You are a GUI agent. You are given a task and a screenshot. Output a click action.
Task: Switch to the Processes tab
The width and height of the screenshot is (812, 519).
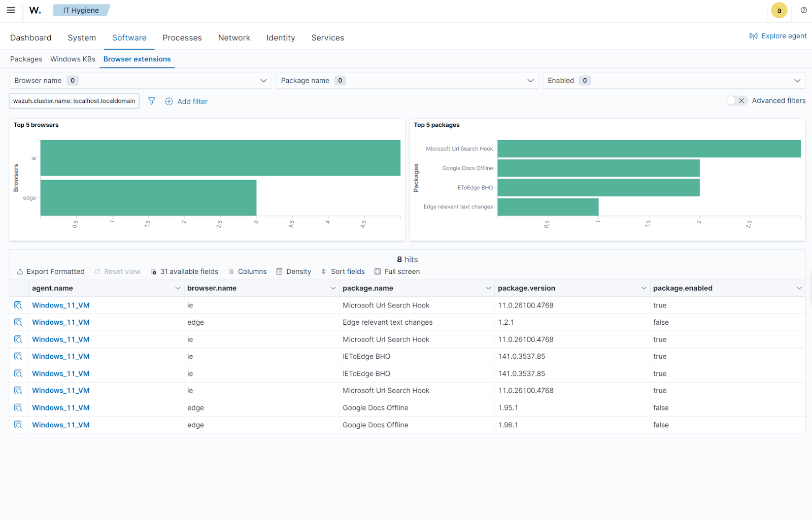(182, 38)
